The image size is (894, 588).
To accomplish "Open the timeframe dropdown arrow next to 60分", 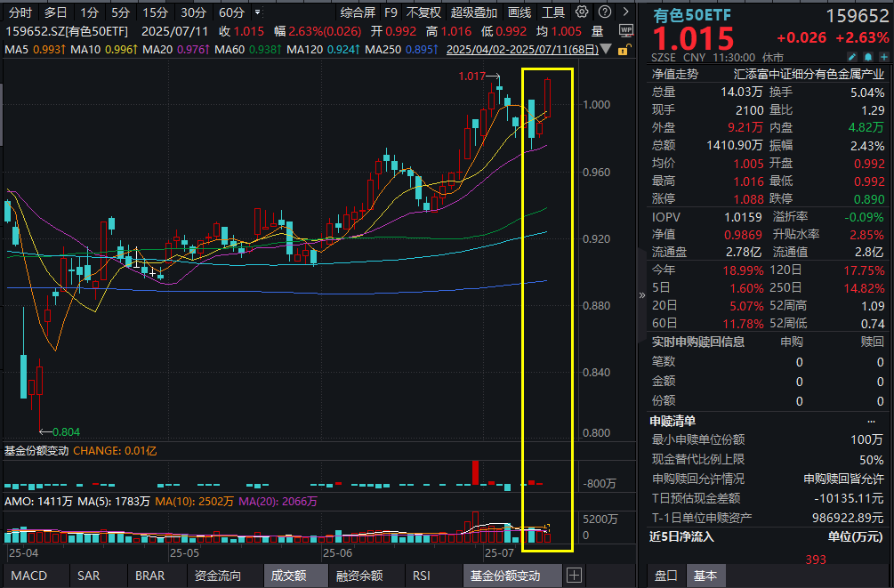I will [x=256, y=12].
